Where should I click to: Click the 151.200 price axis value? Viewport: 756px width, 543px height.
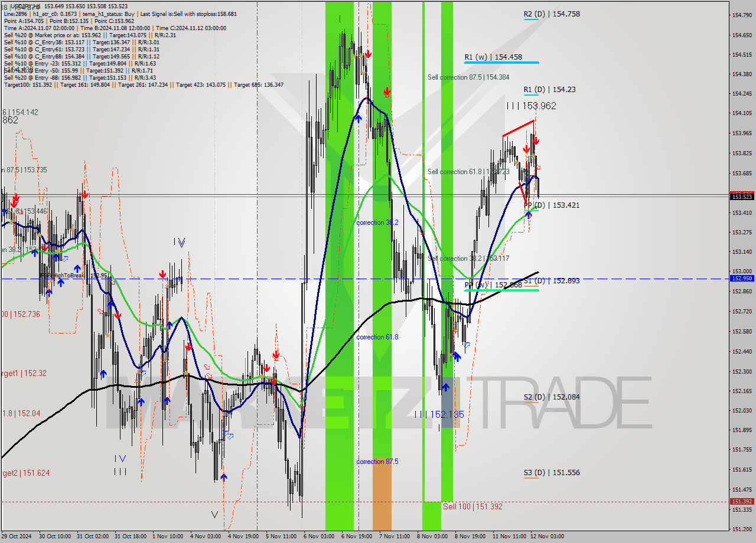tap(742, 529)
